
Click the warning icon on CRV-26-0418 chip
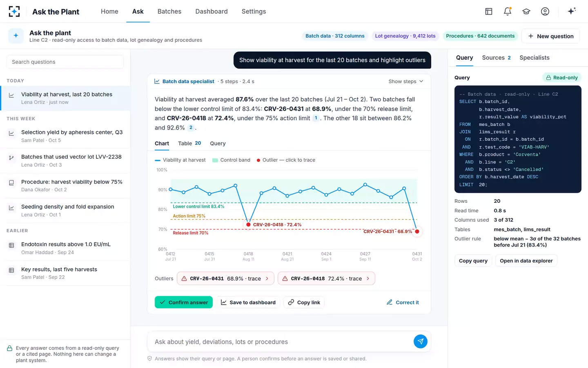pyautogui.click(x=285, y=278)
